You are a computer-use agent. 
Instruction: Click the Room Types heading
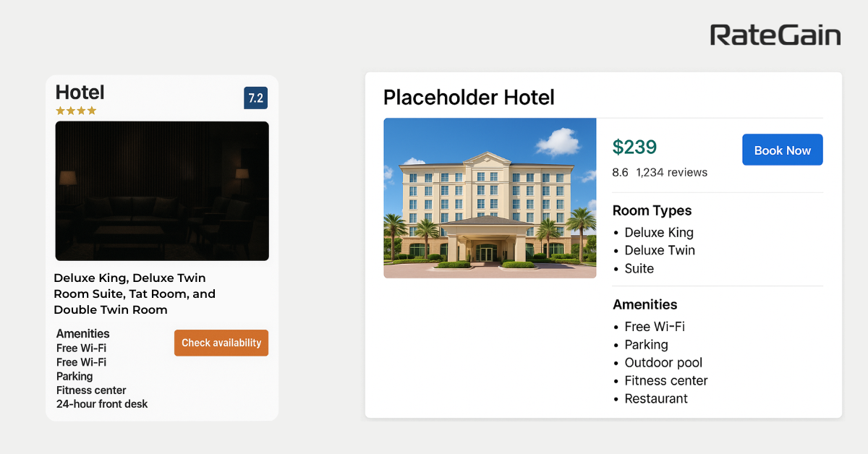(652, 210)
